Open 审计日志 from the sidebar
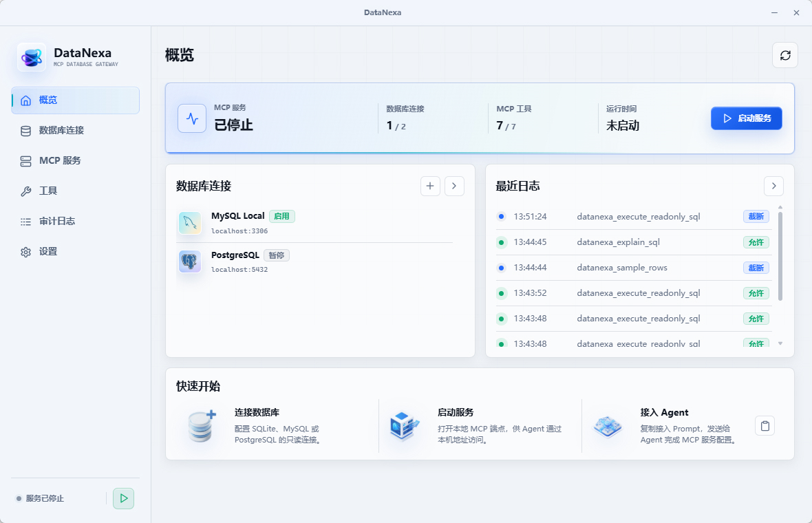Image resolution: width=812 pixels, height=523 pixels. pos(76,222)
